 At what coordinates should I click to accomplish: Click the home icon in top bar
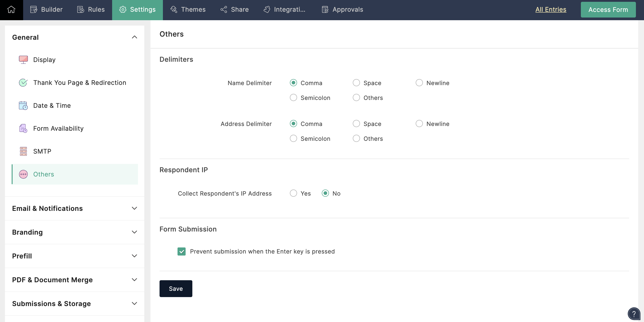click(11, 9)
